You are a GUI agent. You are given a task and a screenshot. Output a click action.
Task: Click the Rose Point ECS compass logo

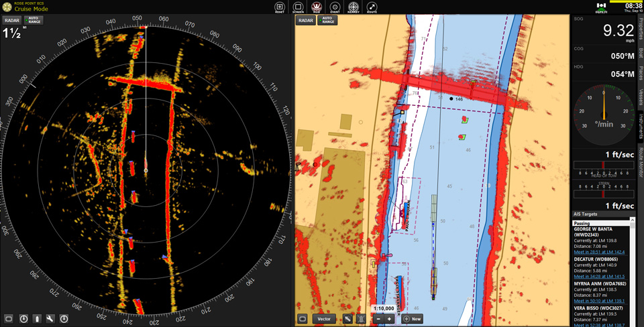point(7,7)
